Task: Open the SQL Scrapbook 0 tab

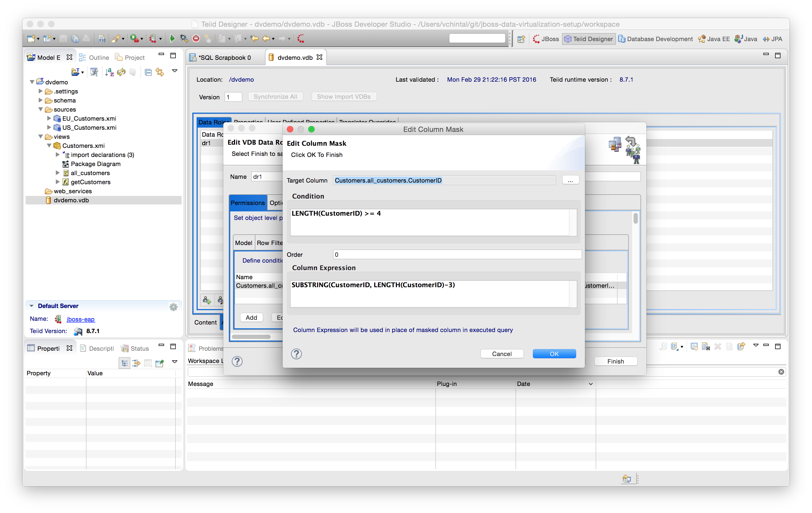Action: (224, 58)
